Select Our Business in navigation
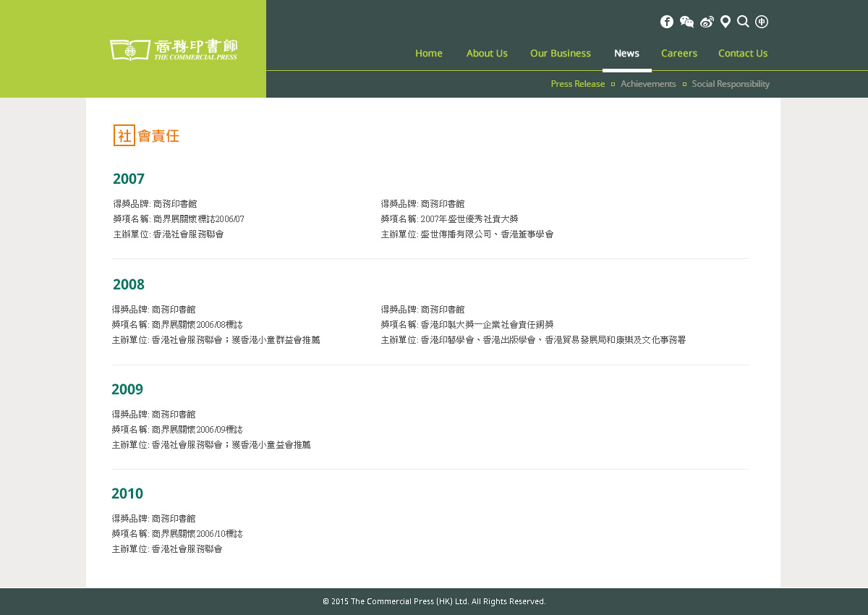Screen dimensions: 868x615 [561, 53]
